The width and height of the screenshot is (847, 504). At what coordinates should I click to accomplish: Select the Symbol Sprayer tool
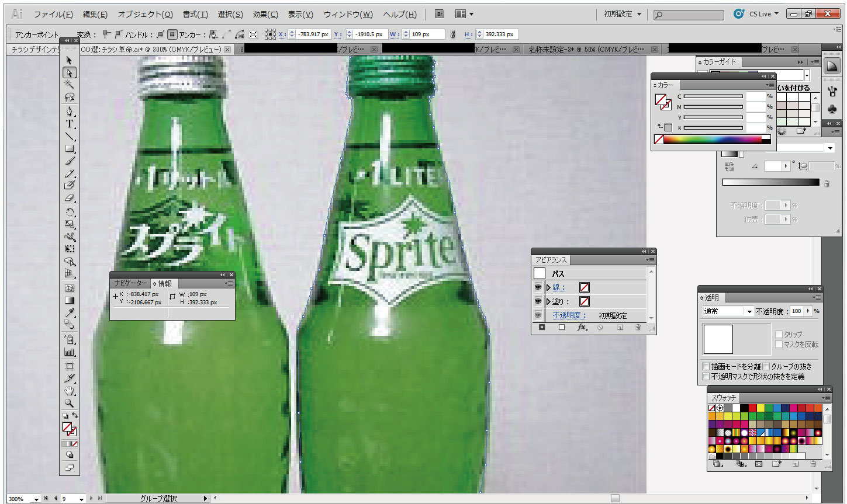point(70,339)
